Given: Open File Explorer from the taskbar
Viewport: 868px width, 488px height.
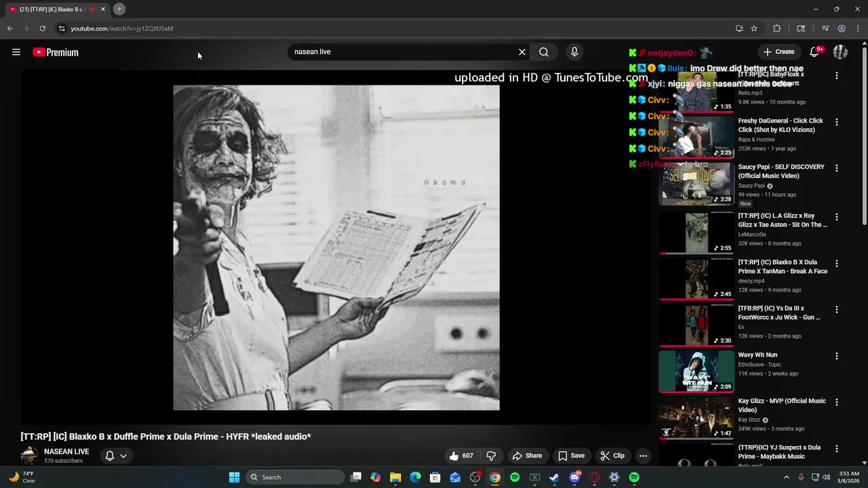Looking at the screenshot, I should pyautogui.click(x=395, y=477).
